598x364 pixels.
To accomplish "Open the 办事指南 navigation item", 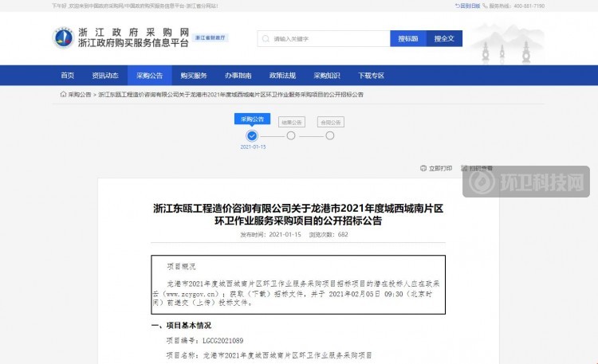I will [238, 76].
